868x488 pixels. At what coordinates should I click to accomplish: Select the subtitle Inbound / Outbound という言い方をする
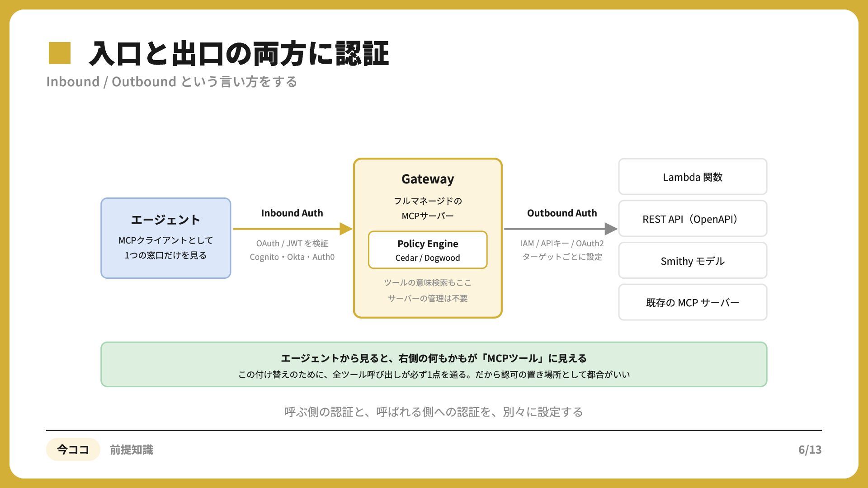pyautogui.click(x=172, y=82)
